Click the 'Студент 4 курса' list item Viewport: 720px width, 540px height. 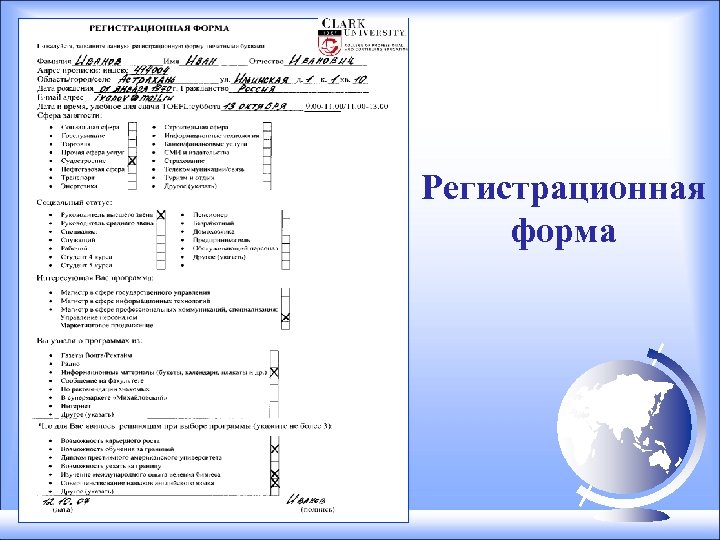coord(86,257)
